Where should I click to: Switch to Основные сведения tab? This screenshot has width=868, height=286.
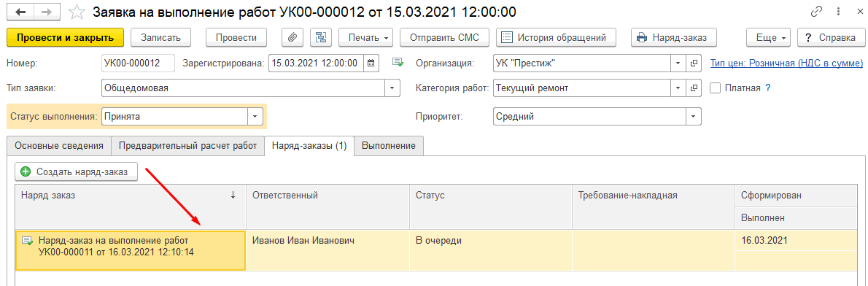pyautogui.click(x=58, y=145)
